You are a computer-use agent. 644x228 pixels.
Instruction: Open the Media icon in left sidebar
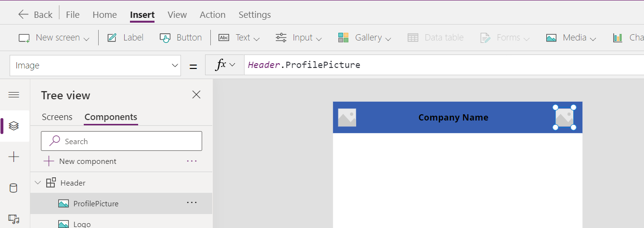click(x=14, y=219)
